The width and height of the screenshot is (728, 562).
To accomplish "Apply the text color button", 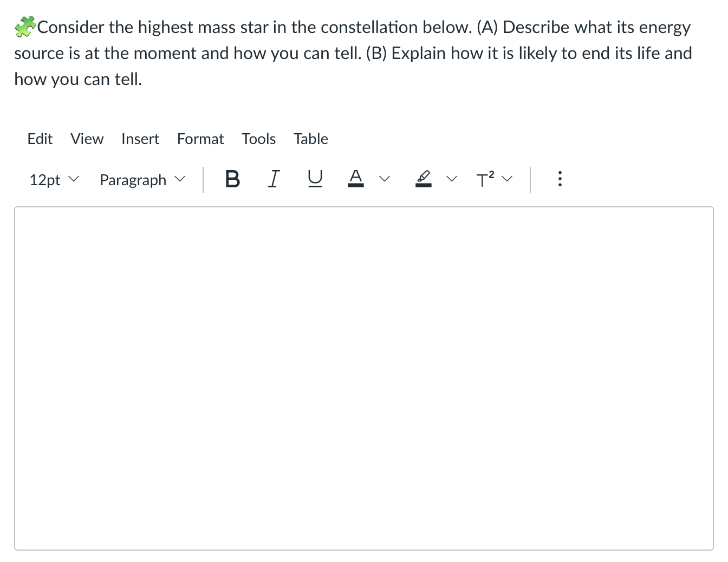I will click(355, 179).
